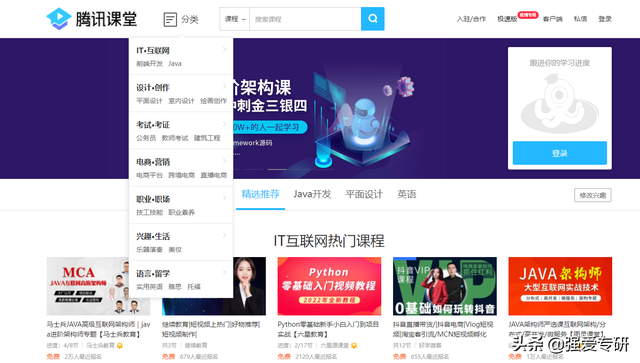Expand the 考试·考证 category arrow

224,124
